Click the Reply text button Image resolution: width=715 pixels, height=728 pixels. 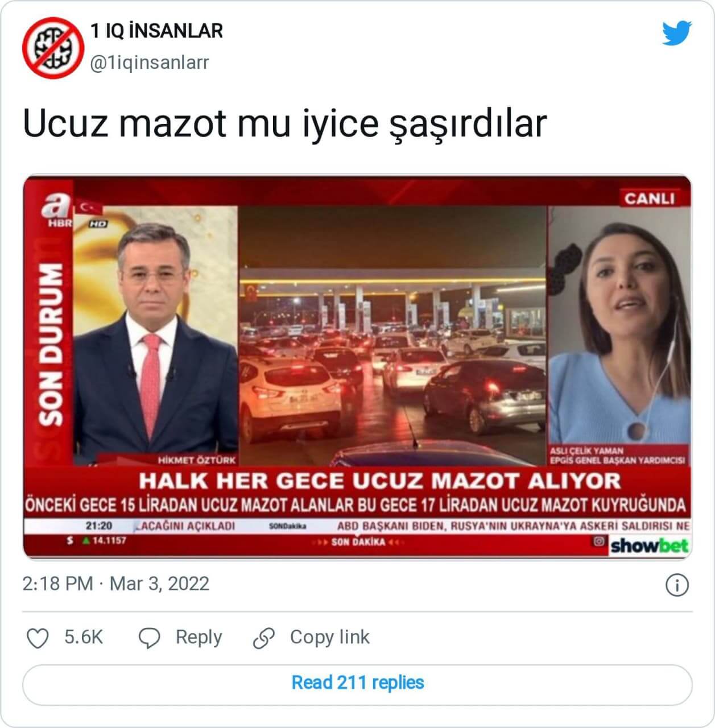(x=199, y=637)
